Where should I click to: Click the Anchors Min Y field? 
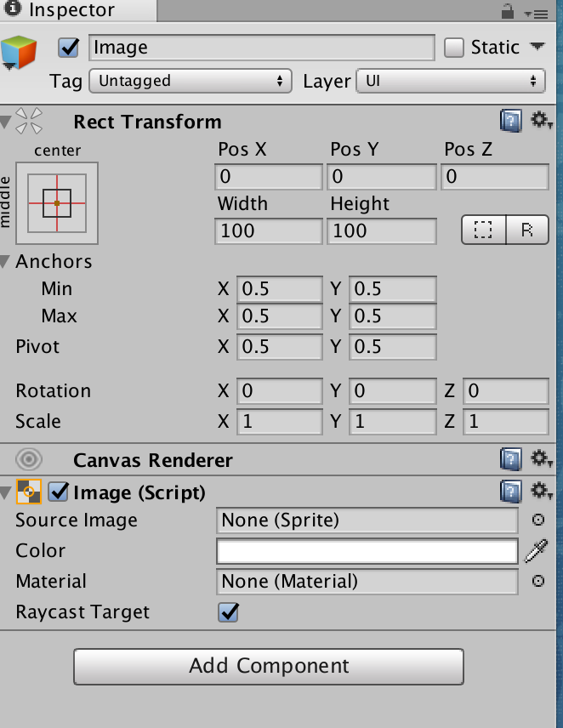click(x=393, y=289)
